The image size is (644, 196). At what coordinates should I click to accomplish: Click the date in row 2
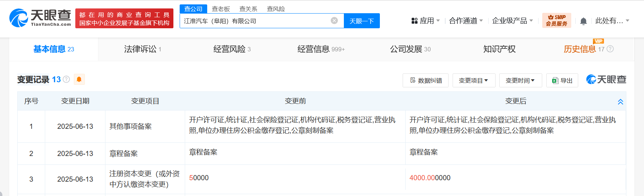75,153
